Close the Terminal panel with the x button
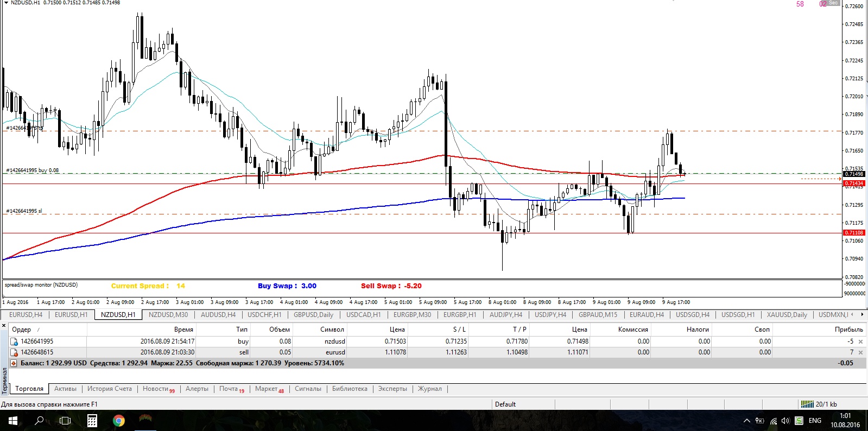This screenshot has height=431, width=868. click(x=4, y=326)
